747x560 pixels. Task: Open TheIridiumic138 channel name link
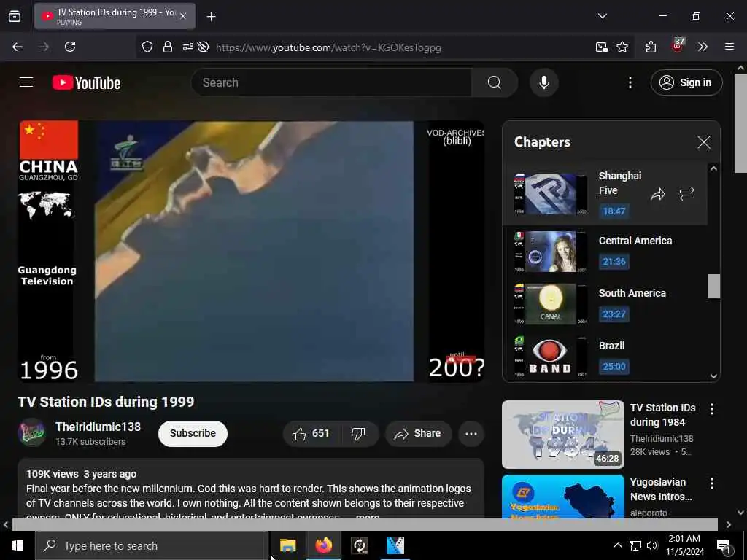[98, 427]
